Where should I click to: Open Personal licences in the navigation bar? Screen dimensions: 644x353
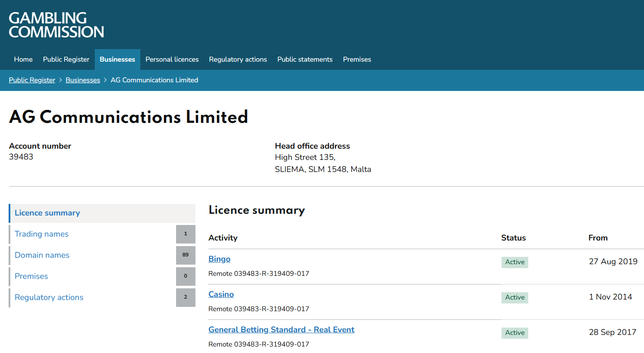[172, 59]
